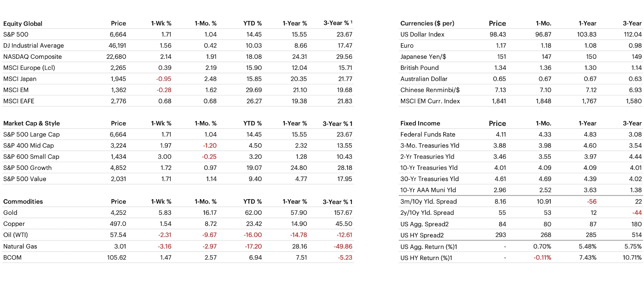The image size is (644, 281).
Task: Click S&P 600 Small Cap price 1,434
Action: tap(118, 157)
